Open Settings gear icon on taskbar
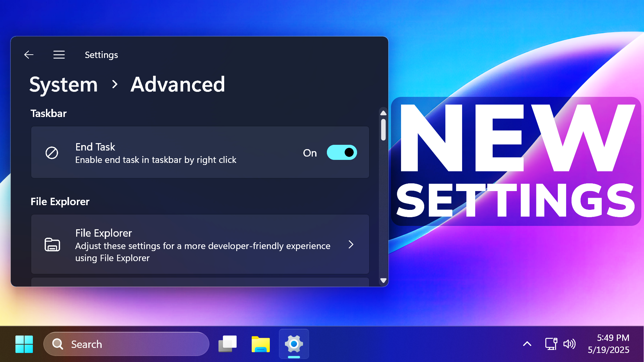Image resolution: width=644 pixels, height=362 pixels. (294, 344)
